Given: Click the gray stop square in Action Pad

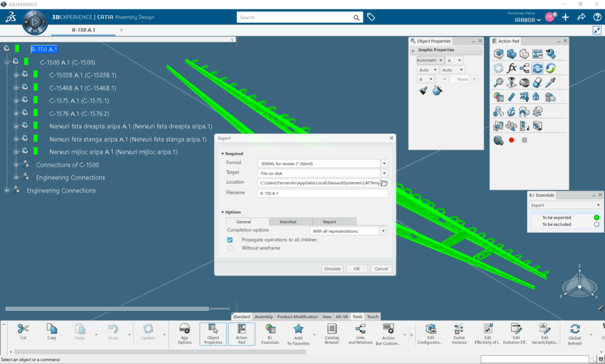Looking at the screenshot, I should pyautogui.click(x=525, y=140).
